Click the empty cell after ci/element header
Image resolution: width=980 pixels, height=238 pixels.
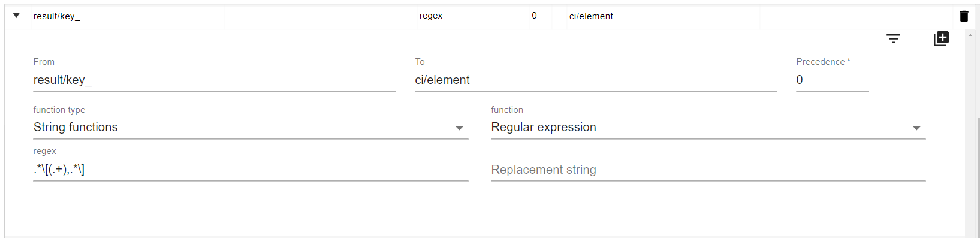coord(857,16)
